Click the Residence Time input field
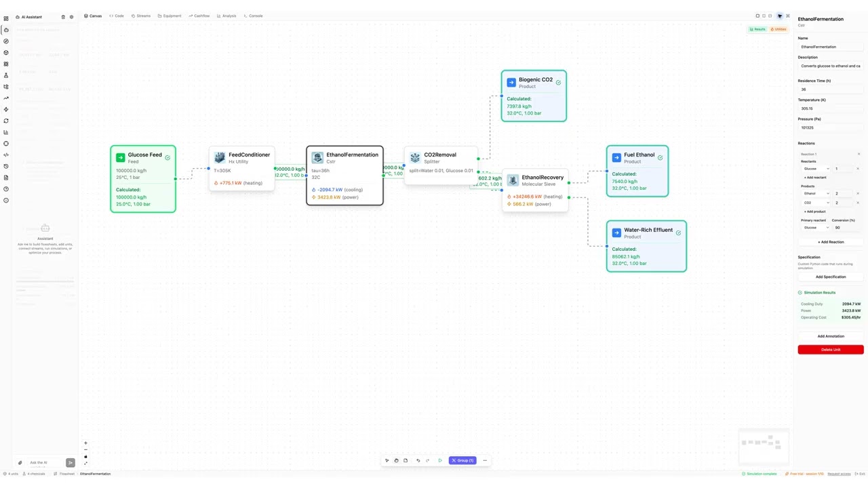This screenshot has width=868, height=488. point(831,89)
